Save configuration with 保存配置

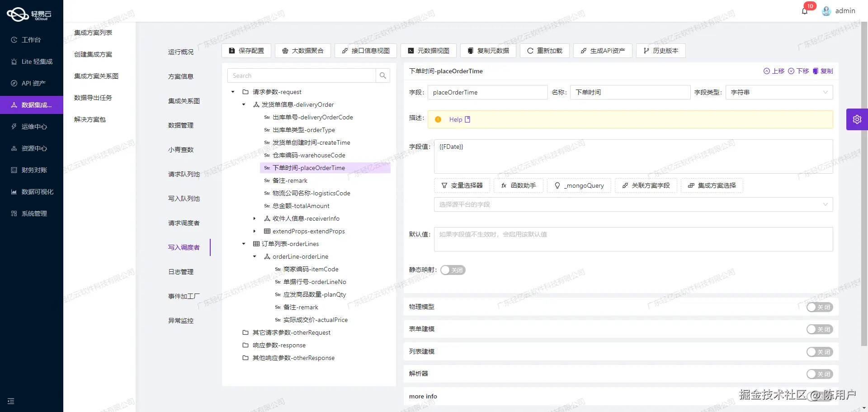point(246,51)
